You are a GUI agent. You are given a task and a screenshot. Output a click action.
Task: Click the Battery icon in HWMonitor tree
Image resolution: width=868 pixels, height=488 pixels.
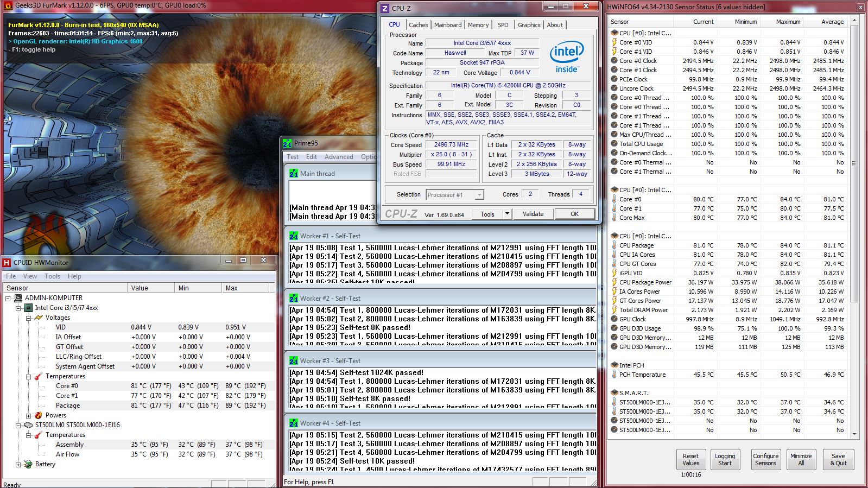(28, 464)
